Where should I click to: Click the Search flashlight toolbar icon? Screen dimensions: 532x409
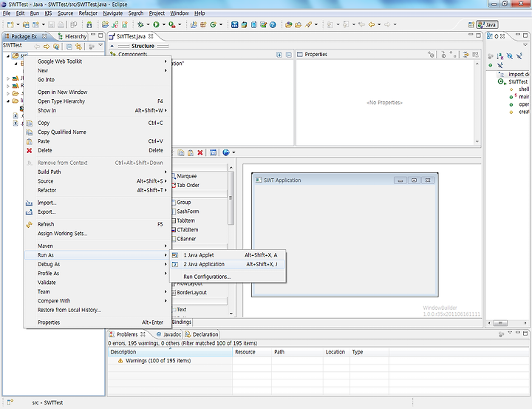click(x=308, y=24)
